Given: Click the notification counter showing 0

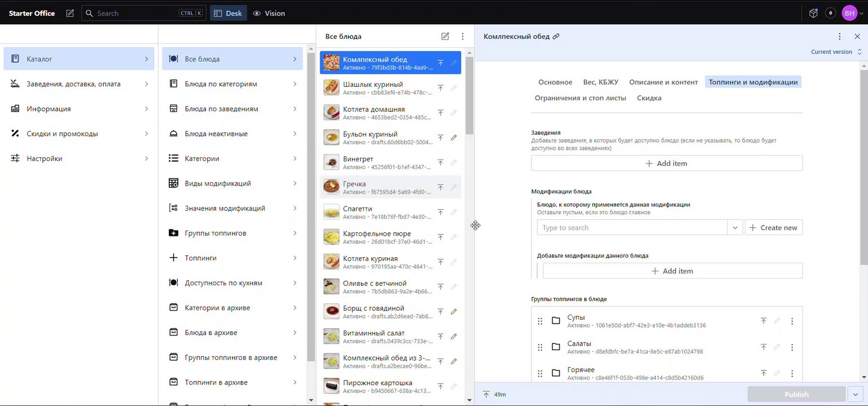Looking at the screenshot, I should coord(831,13).
